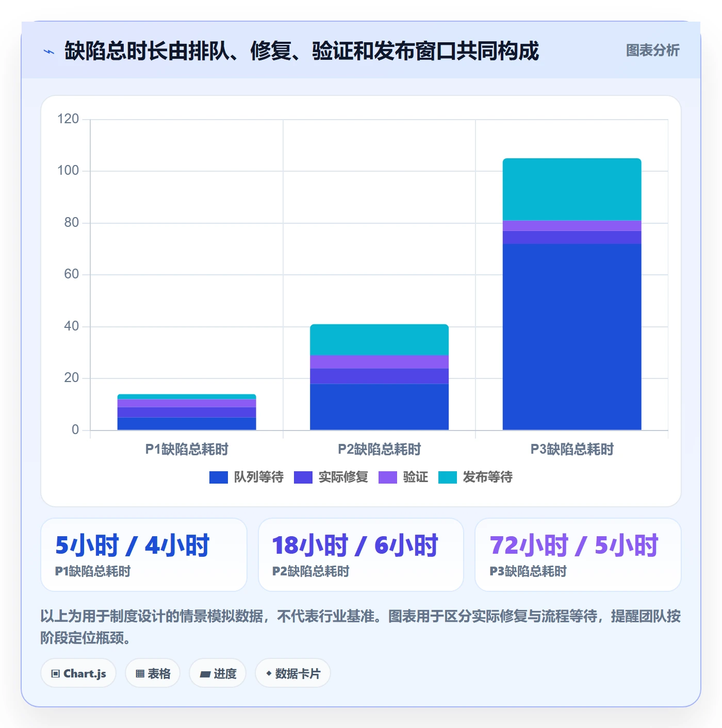This screenshot has height=728, width=722.
Task: Click the bar icon in 进度 chip
Action: click(x=205, y=674)
